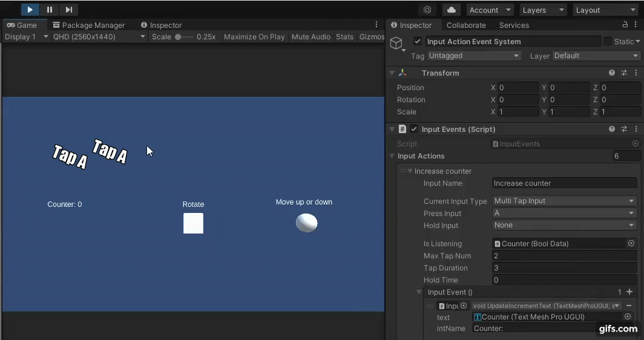Toggle the GameObject active checkbox

coord(418,42)
